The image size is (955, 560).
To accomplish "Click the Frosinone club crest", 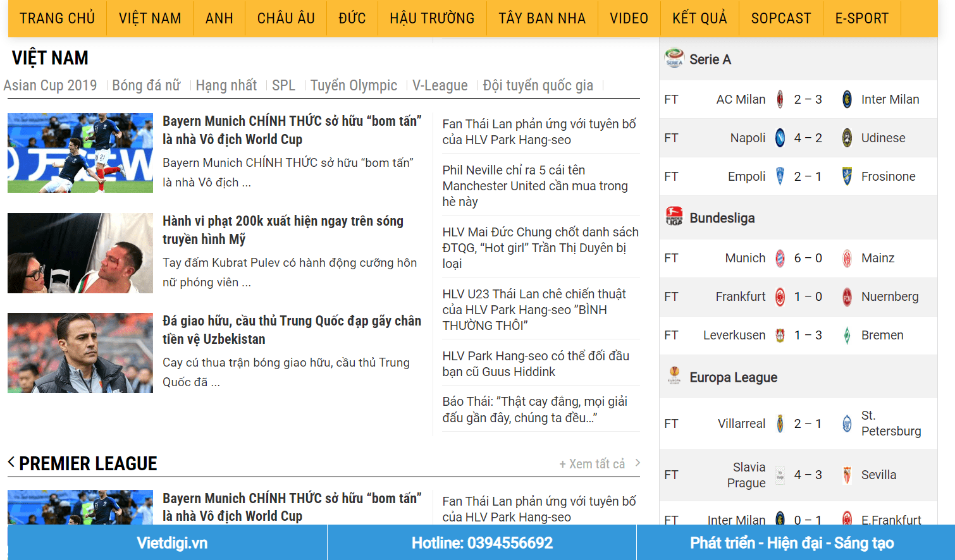I will [x=847, y=176].
